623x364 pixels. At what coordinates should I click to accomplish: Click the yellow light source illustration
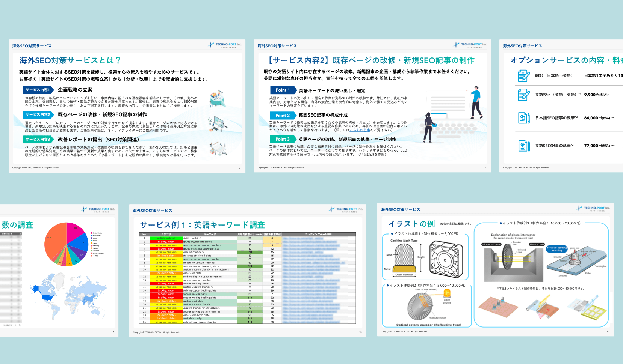447,293
